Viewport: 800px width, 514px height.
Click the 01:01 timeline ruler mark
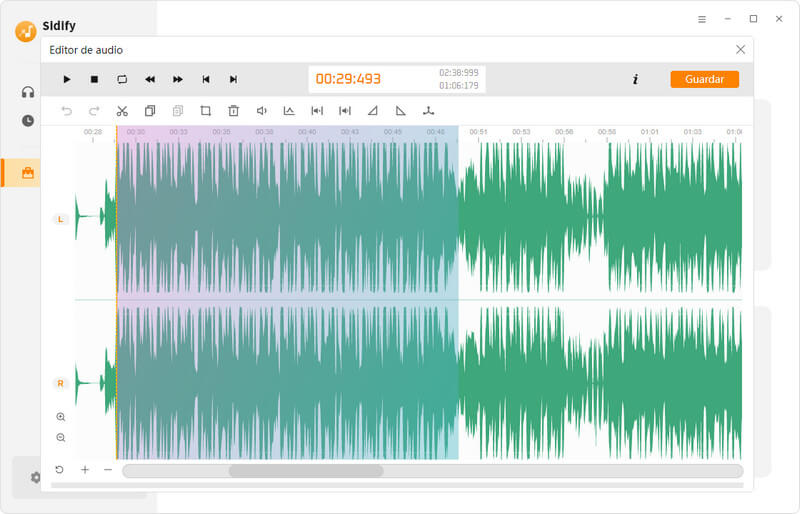[x=649, y=132]
